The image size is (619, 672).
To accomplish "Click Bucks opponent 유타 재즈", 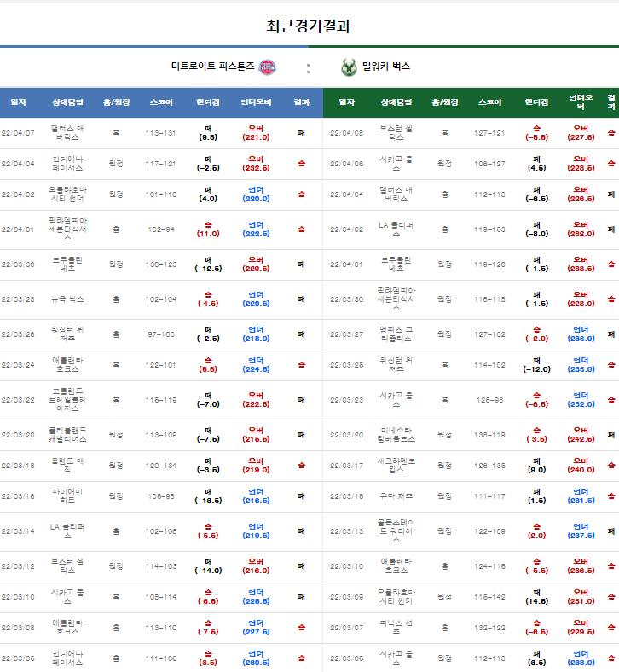I will coord(396,495).
